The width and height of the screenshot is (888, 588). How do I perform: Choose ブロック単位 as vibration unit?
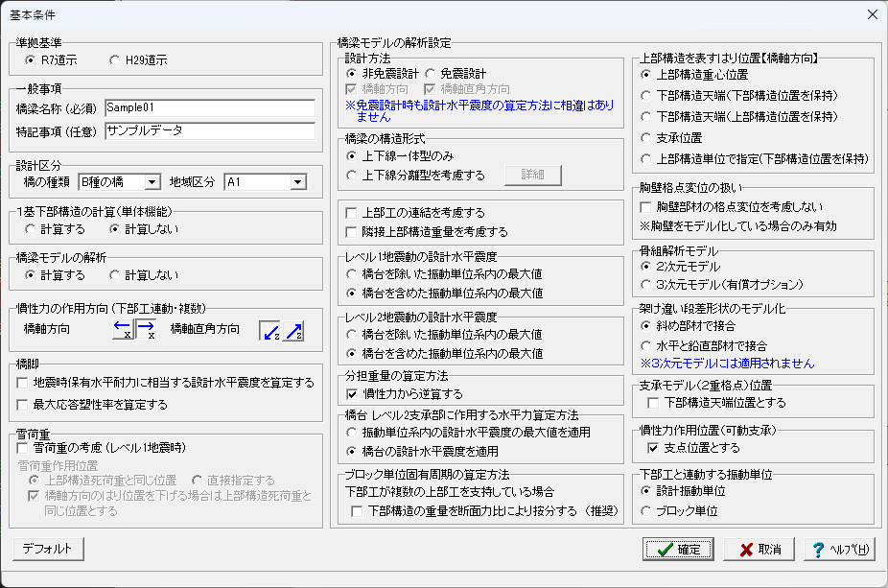pos(646,510)
